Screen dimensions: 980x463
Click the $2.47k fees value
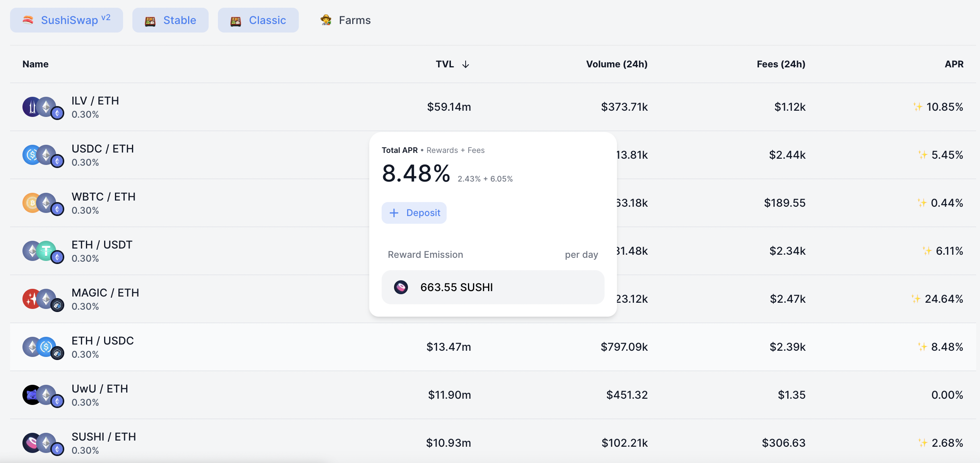click(788, 299)
